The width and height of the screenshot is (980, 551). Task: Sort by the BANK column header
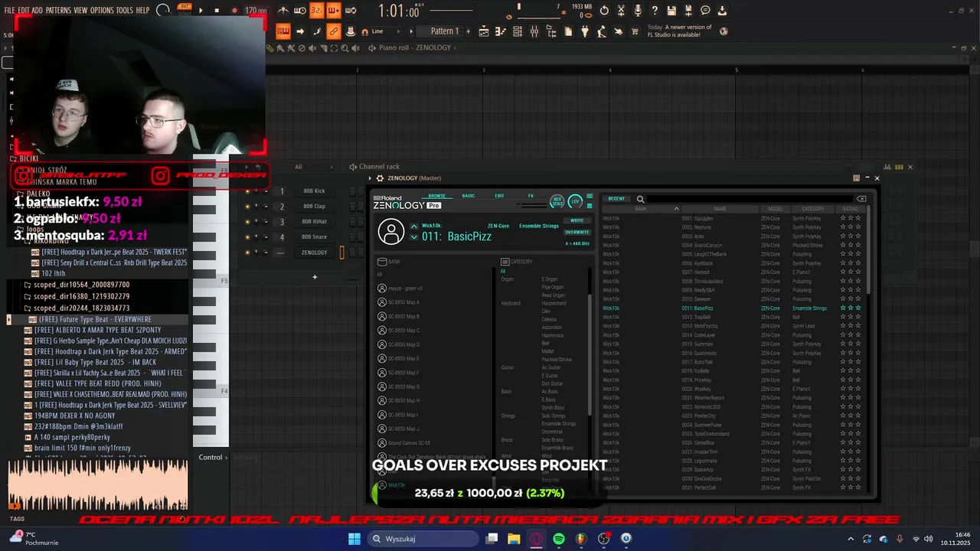click(x=641, y=209)
